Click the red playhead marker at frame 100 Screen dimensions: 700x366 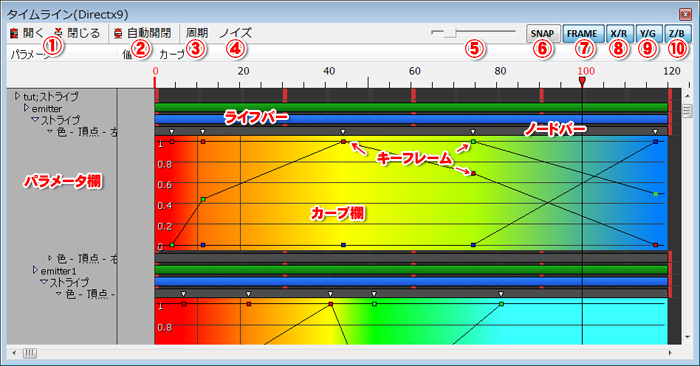click(x=582, y=81)
